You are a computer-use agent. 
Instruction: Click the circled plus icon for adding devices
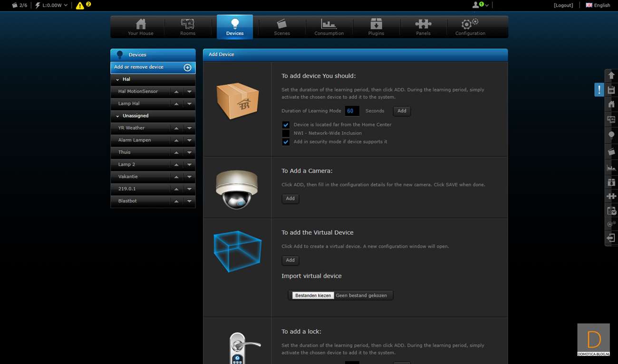coord(187,67)
